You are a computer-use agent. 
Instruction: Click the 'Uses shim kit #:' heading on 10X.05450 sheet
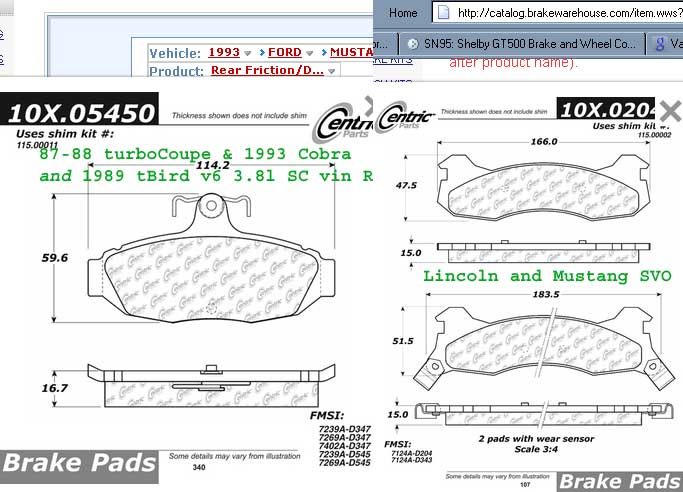pyautogui.click(x=65, y=134)
